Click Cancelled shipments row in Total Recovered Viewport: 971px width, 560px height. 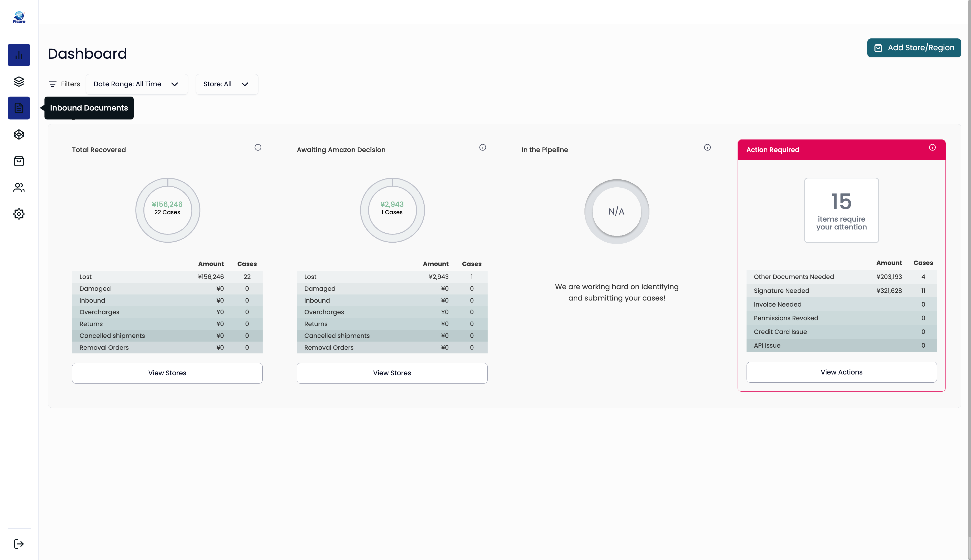[x=167, y=336]
